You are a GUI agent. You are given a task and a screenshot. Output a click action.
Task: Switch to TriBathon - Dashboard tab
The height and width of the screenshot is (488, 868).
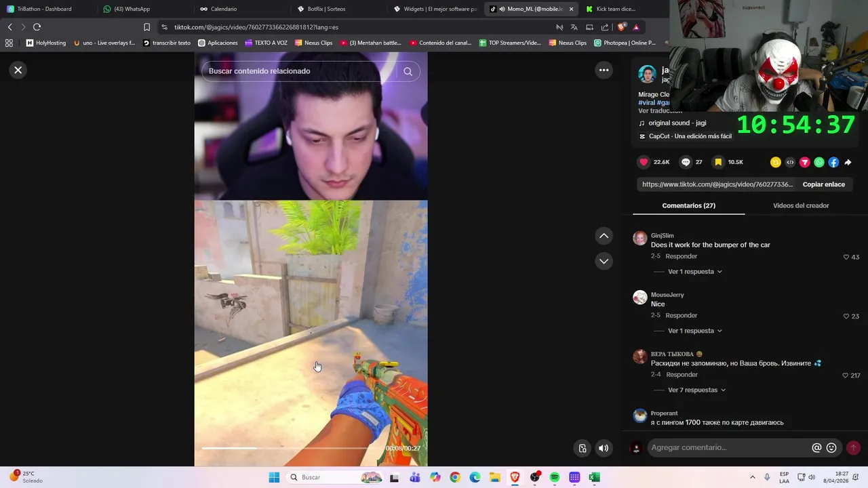tap(47, 9)
